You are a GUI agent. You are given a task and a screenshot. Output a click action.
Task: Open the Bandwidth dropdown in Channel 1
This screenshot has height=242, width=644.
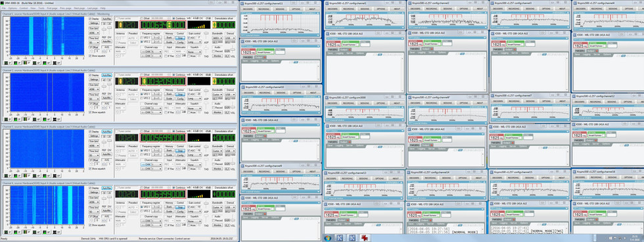pyautogui.click(x=218, y=38)
